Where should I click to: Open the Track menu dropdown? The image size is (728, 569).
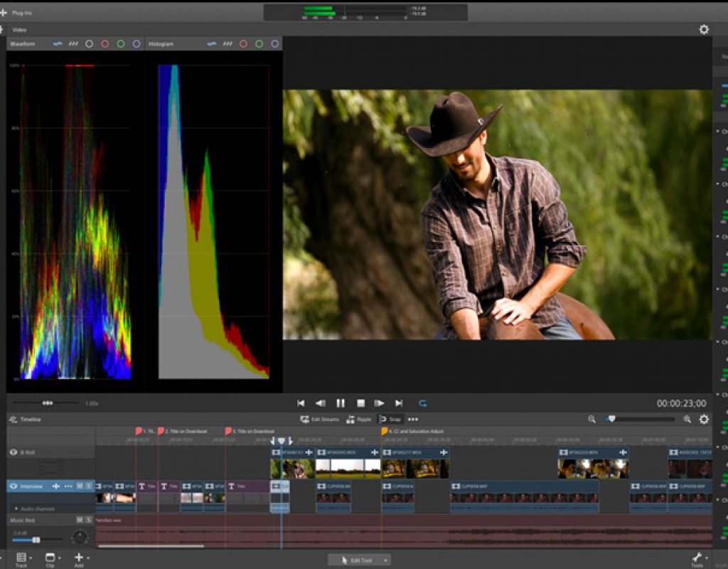[23, 559]
